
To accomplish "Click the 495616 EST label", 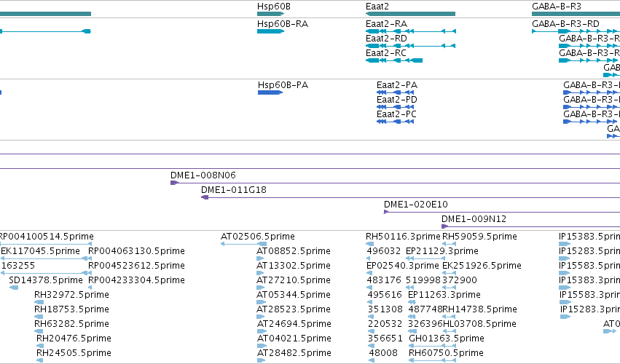I will pyautogui.click(x=385, y=295).
